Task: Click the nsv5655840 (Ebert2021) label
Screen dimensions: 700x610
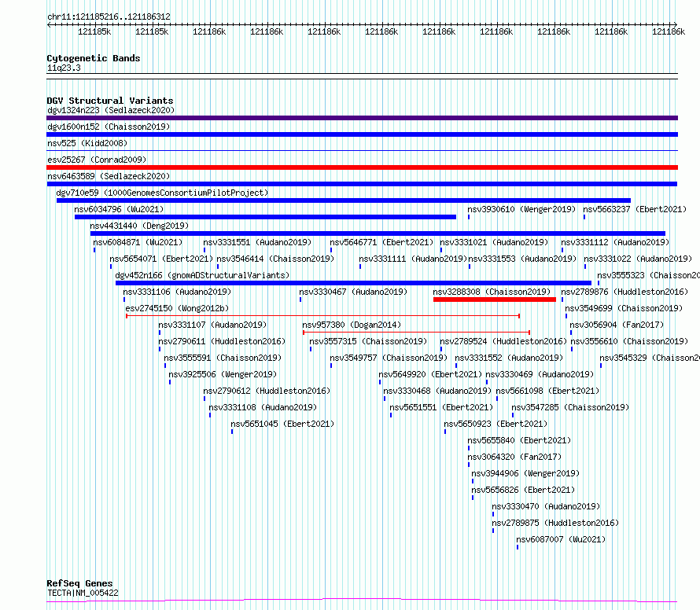Action: coord(519,440)
